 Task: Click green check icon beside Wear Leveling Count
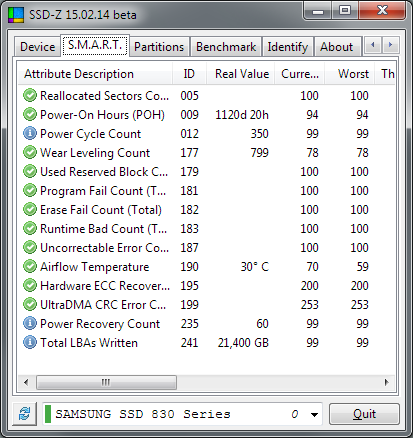pyautogui.click(x=30, y=152)
